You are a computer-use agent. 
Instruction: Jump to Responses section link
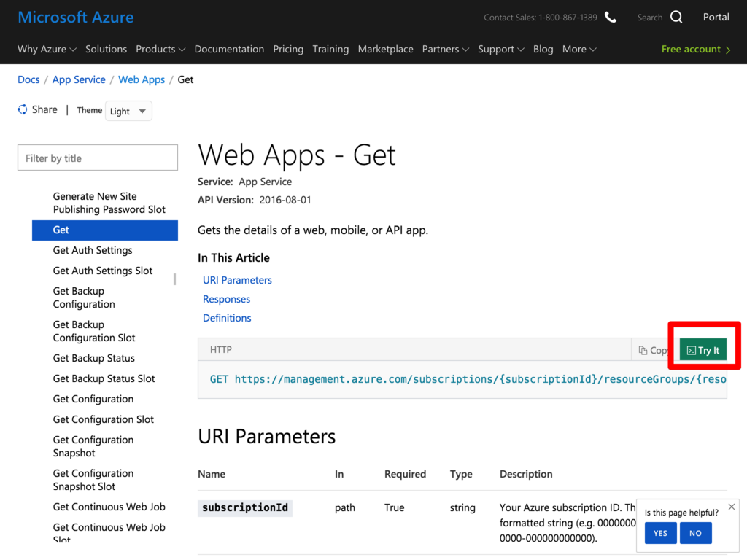coord(226,299)
